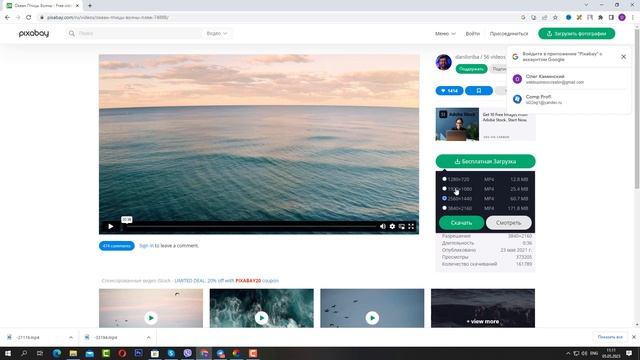
Task: Reload the page
Action: (29, 18)
